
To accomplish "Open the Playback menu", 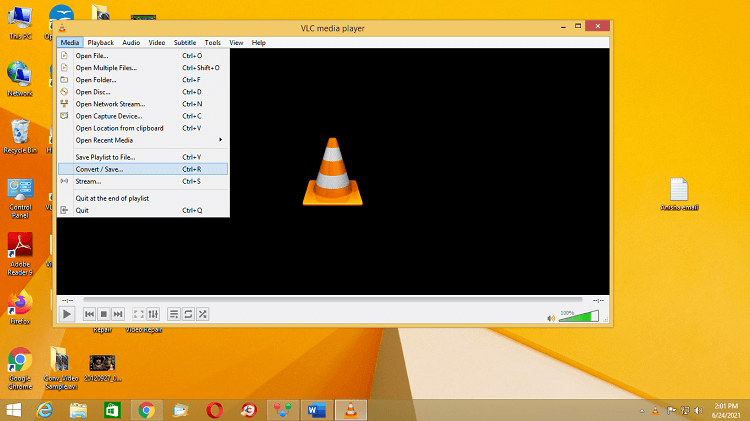I will pyautogui.click(x=100, y=43).
